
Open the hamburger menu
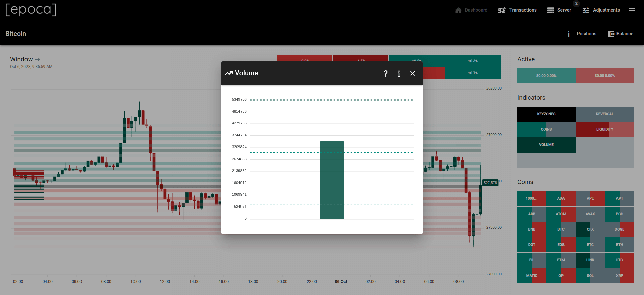coord(632,10)
